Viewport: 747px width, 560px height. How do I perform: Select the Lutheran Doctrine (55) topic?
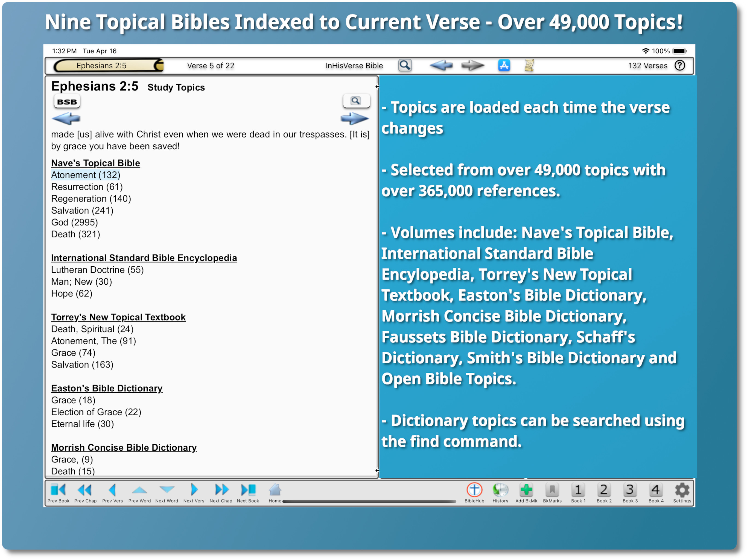point(97,270)
